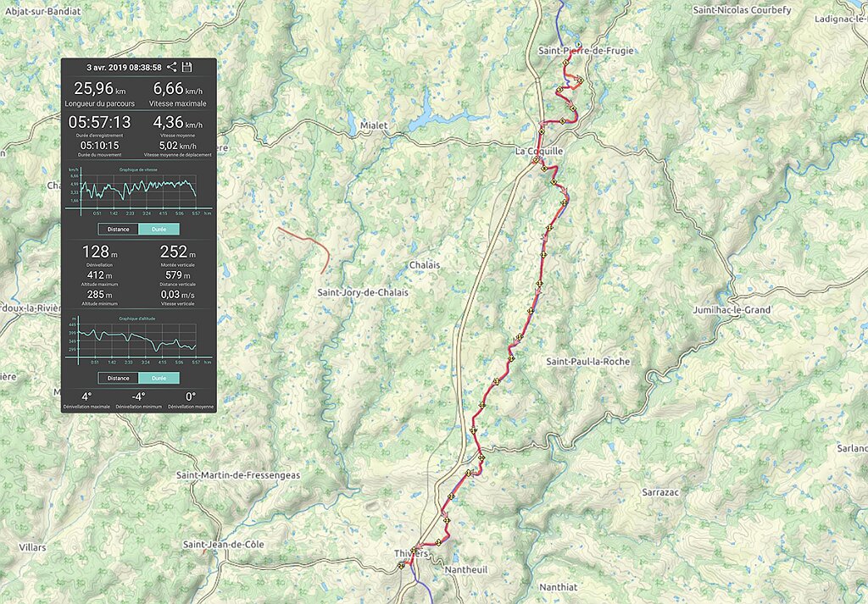Click the speed graph curve
This screenshot has width=868, height=604.
[138, 188]
